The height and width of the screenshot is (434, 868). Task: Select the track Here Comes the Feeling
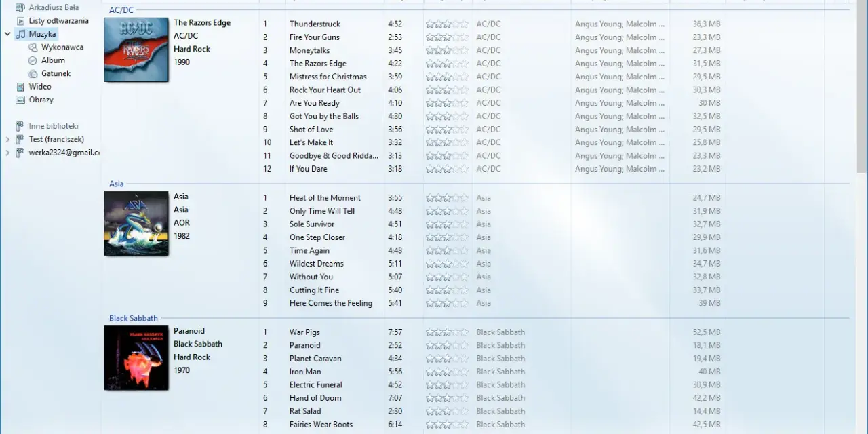point(331,303)
